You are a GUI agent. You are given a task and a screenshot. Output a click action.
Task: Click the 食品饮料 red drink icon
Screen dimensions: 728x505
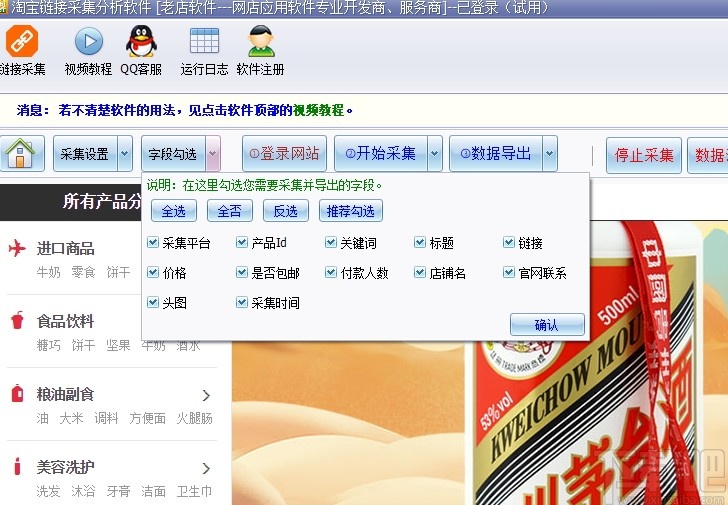17,320
